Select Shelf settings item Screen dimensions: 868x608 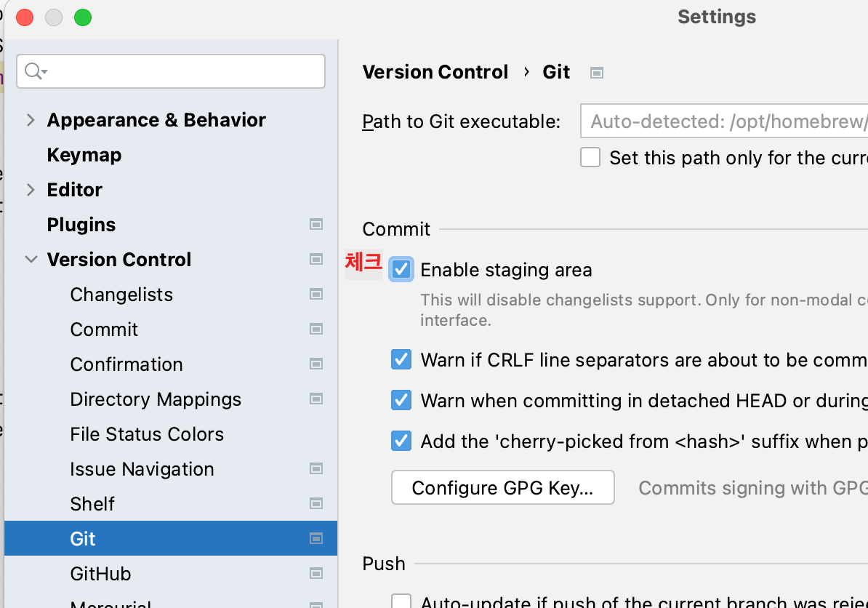92,503
